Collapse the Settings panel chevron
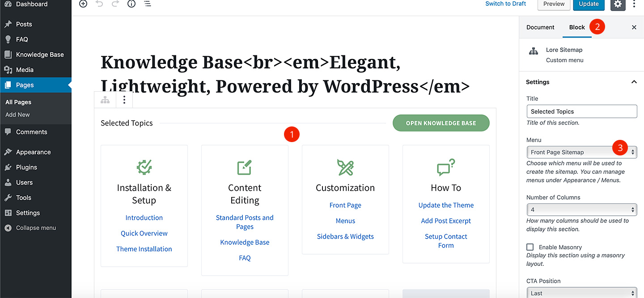The width and height of the screenshot is (644, 298). click(634, 82)
